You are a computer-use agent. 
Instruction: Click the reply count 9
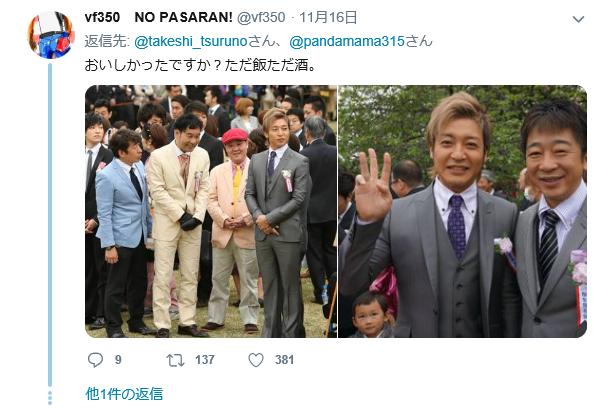tap(118, 360)
